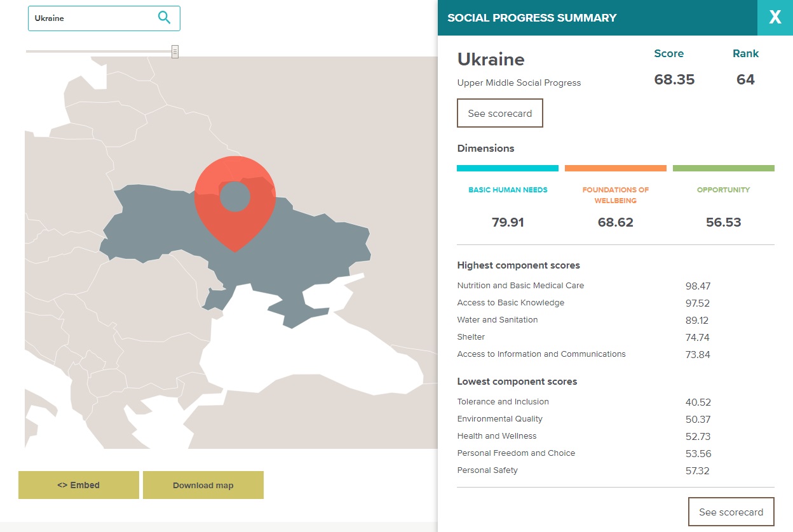Screen dimensions: 793x532
Task: Click the Download map button
Action: pyautogui.click(x=203, y=485)
